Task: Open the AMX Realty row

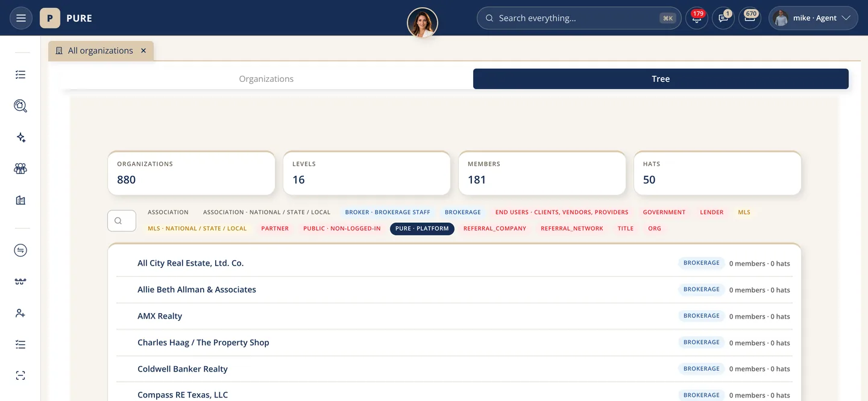Action: point(454,316)
